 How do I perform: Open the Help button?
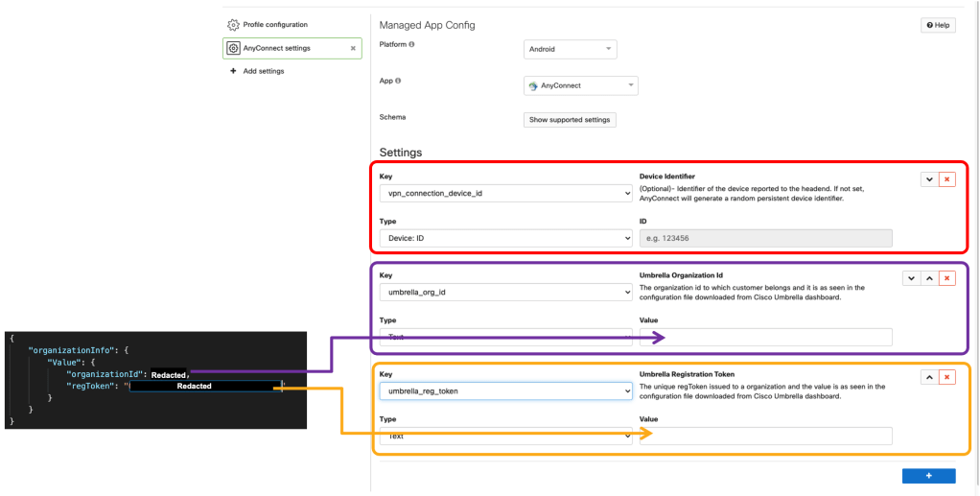coord(938,25)
